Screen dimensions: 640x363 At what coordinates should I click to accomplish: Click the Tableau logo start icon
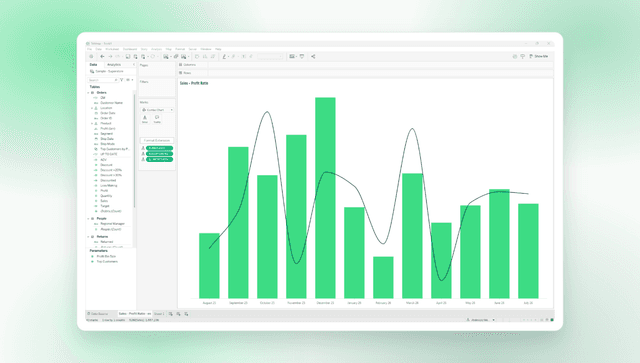point(91,56)
